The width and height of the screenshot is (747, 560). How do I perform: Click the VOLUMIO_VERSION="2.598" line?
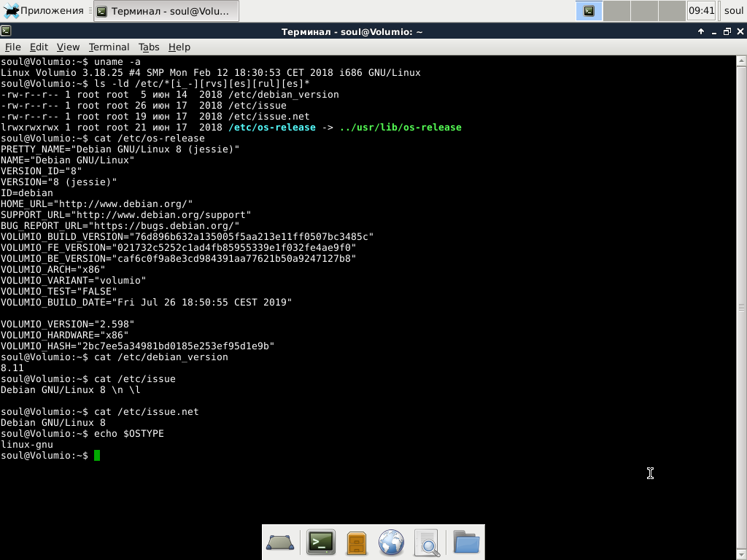tap(68, 324)
